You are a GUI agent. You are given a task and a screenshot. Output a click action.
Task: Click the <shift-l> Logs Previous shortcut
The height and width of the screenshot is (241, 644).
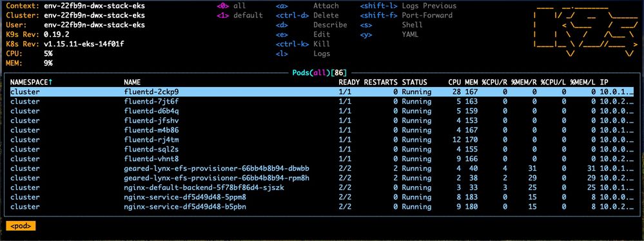click(408, 6)
